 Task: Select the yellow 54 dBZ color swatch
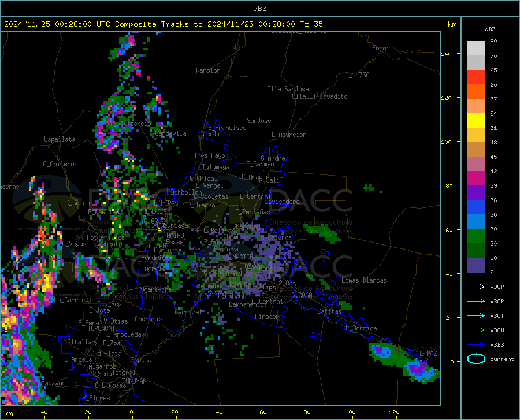click(x=476, y=121)
